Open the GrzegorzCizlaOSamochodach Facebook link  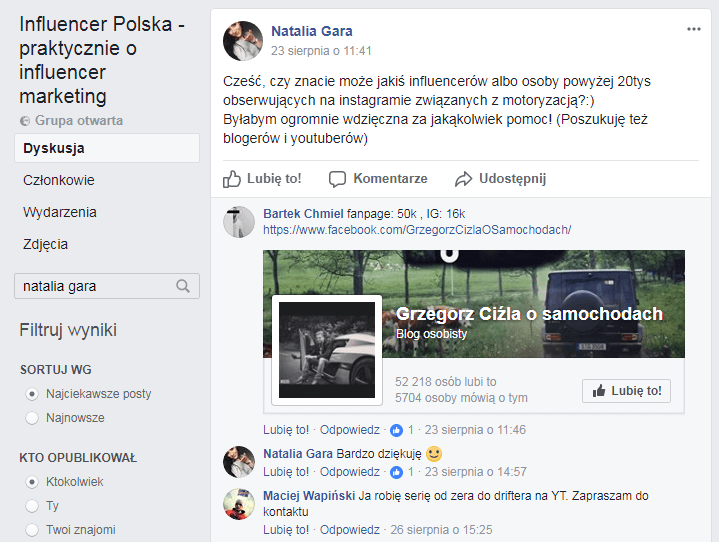pos(417,230)
